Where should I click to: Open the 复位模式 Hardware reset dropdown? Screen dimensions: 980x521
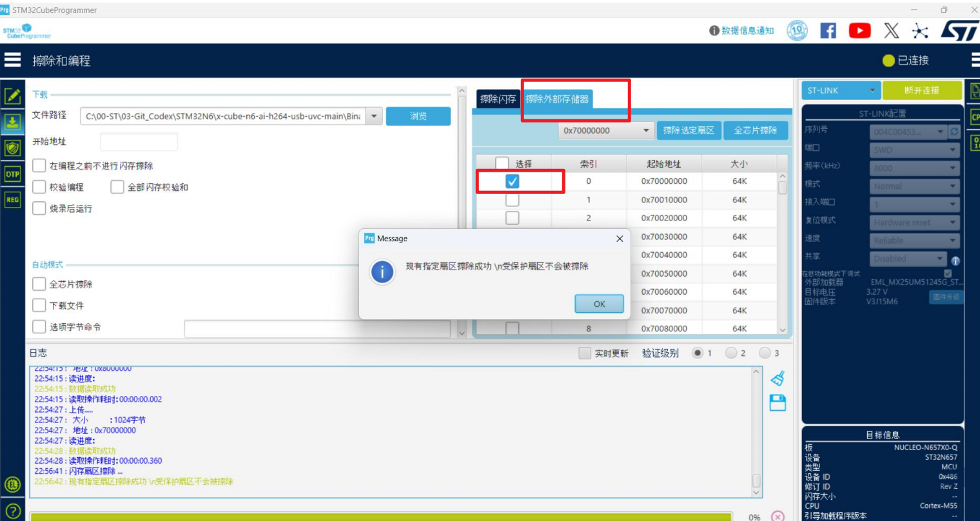pyautogui.click(x=915, y=222)
